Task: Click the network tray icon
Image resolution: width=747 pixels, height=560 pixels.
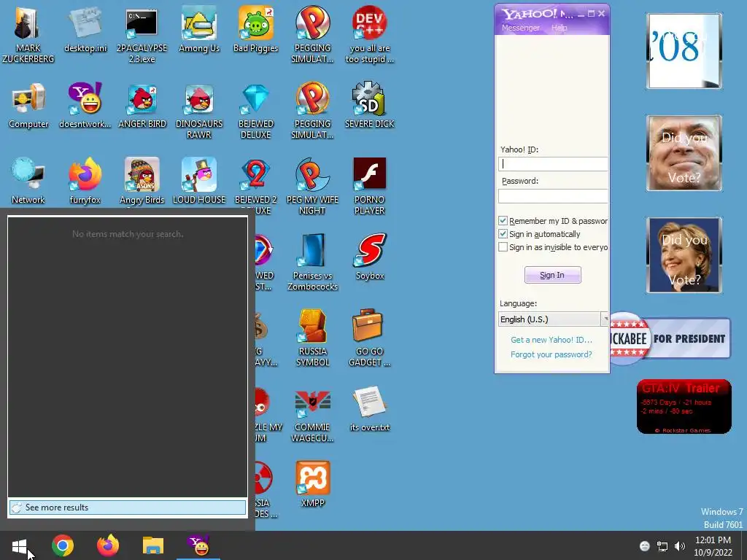Action: tap(662, 546)
